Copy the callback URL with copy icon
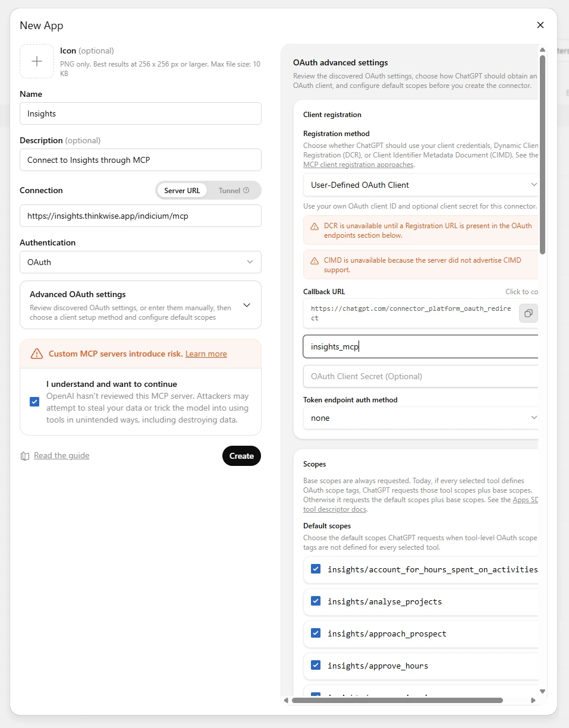This screenshot has height=728, width=569. [x=528, y=313]
